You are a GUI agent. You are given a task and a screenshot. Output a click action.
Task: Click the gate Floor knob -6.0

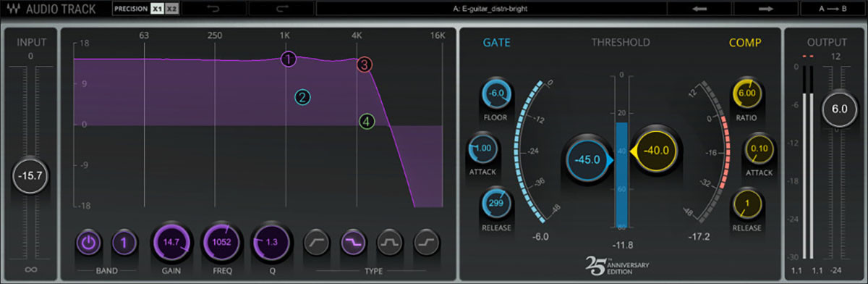point(496,94)
